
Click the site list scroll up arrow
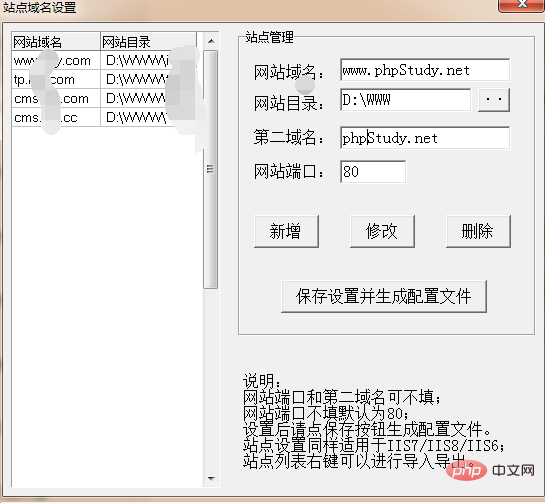coord(211,41)
